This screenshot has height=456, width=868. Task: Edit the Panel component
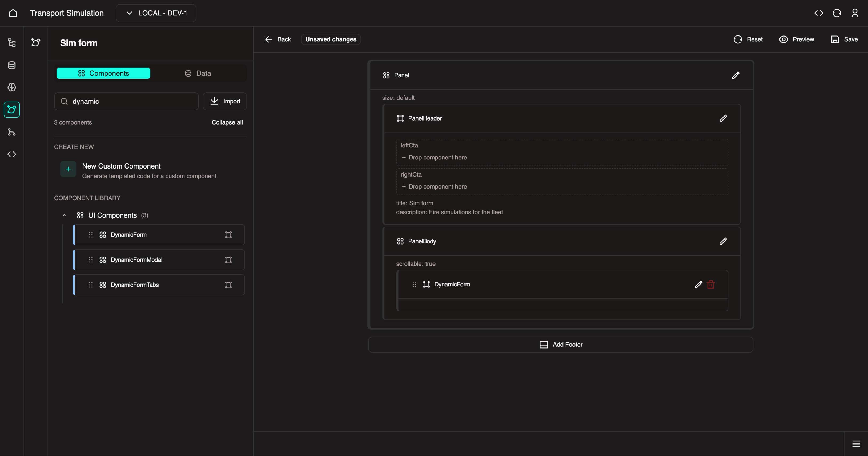pyautogui.click(x=736, y=75)
